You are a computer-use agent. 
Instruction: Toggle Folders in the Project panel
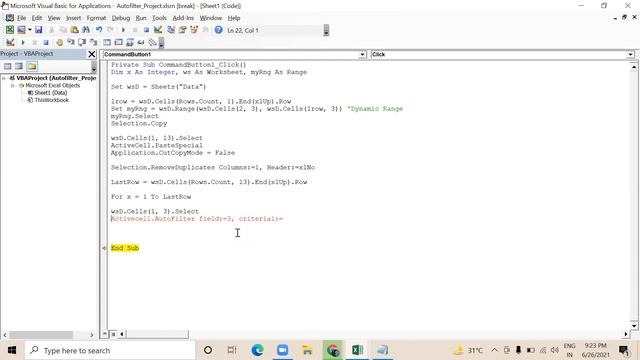(x=32, y=66)
